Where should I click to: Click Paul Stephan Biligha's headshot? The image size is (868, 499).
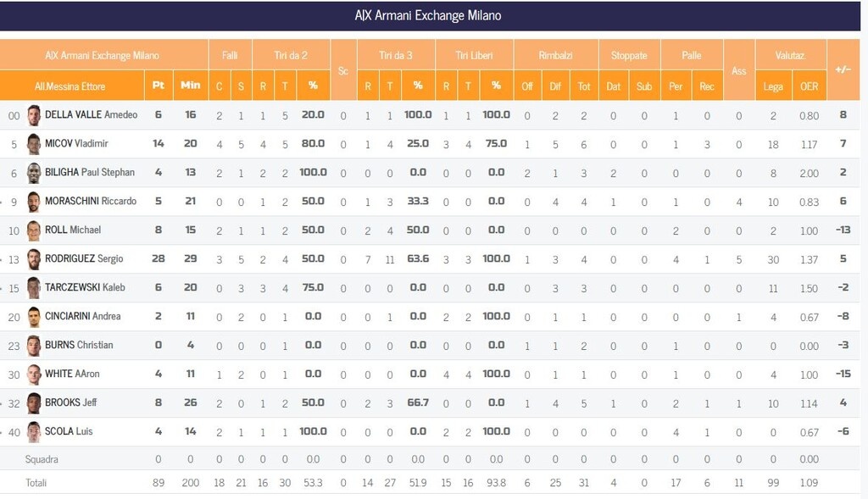(34, 173)
